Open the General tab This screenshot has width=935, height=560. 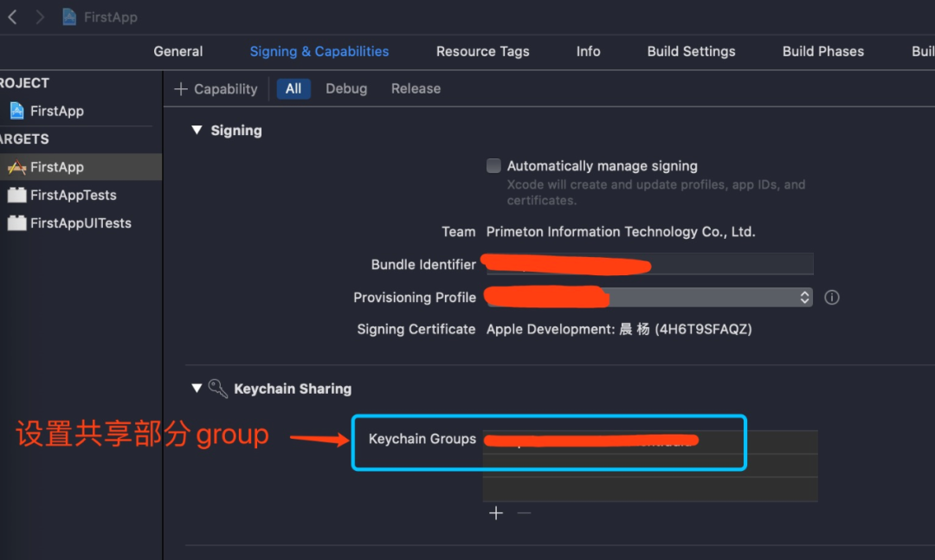(x=177, y=51)
